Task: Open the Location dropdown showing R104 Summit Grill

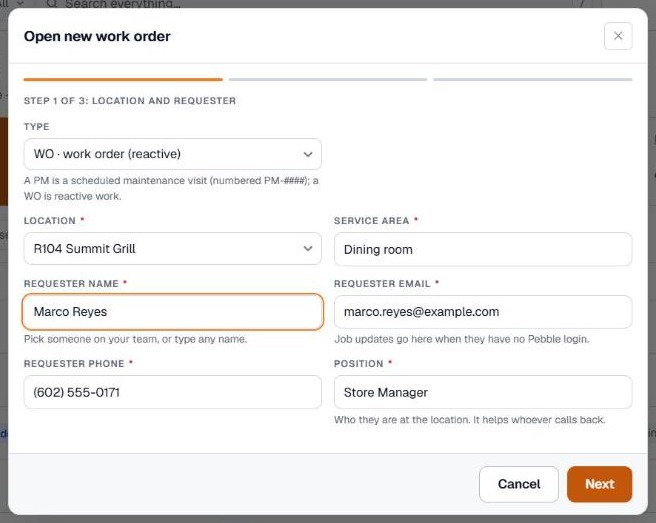Action: (x=172, y=249)
